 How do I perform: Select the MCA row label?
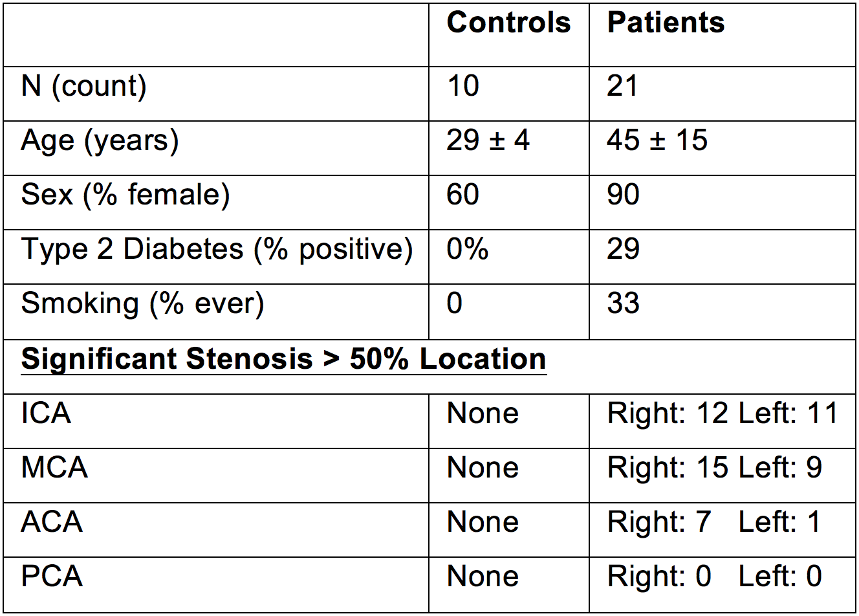54,468
